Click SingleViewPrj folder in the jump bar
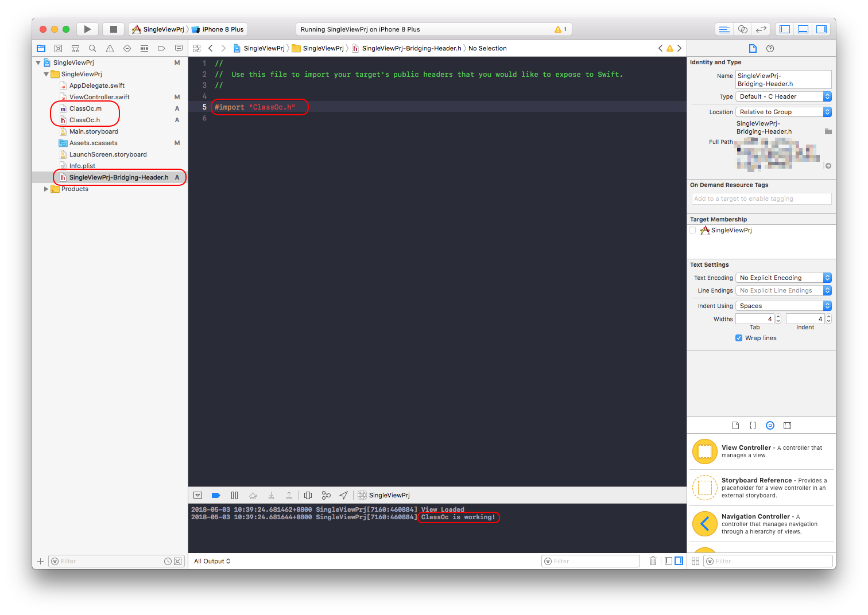Screen dimensions: 868x615 [323, 48]
